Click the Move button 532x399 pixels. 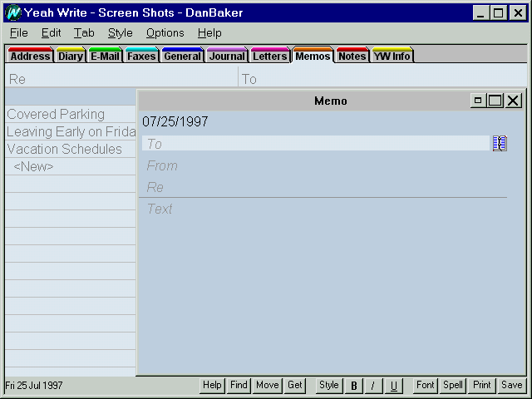point(268,386)
